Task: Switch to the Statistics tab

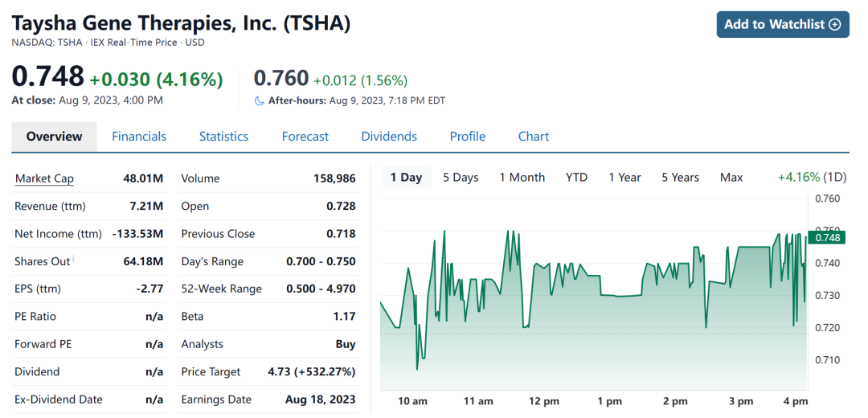Action: (x=223, y=137)
